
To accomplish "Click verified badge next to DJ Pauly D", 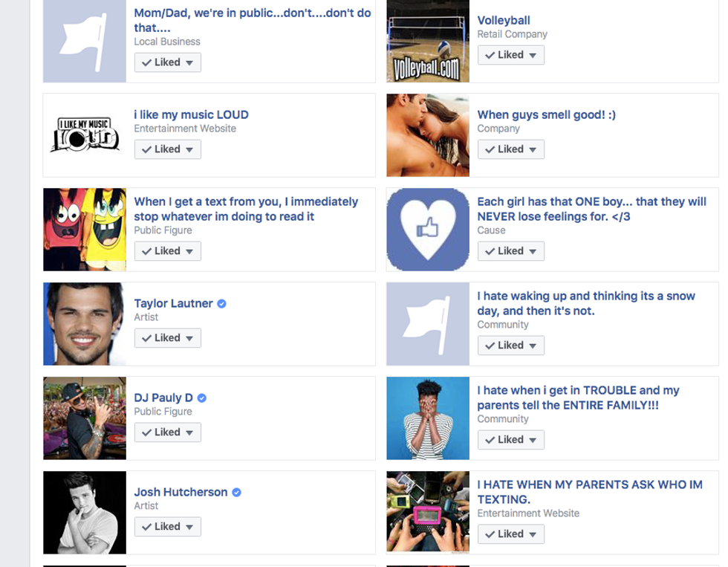I will pyautogui.click(x=202, y=398).
